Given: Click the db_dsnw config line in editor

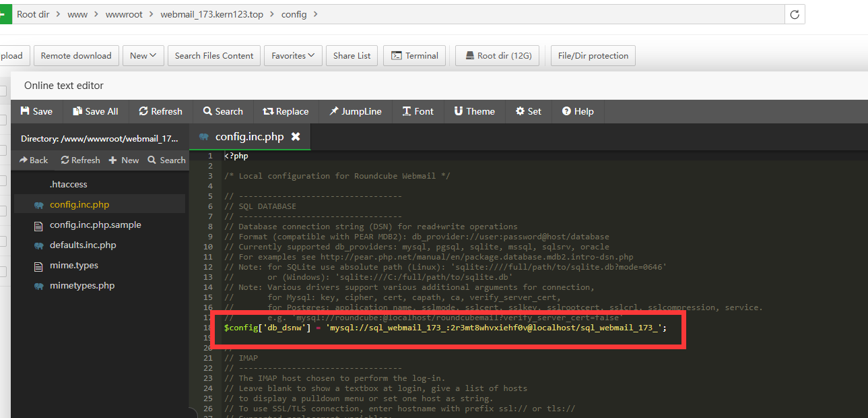Looking at the screenshot, I should click(445, 328).
